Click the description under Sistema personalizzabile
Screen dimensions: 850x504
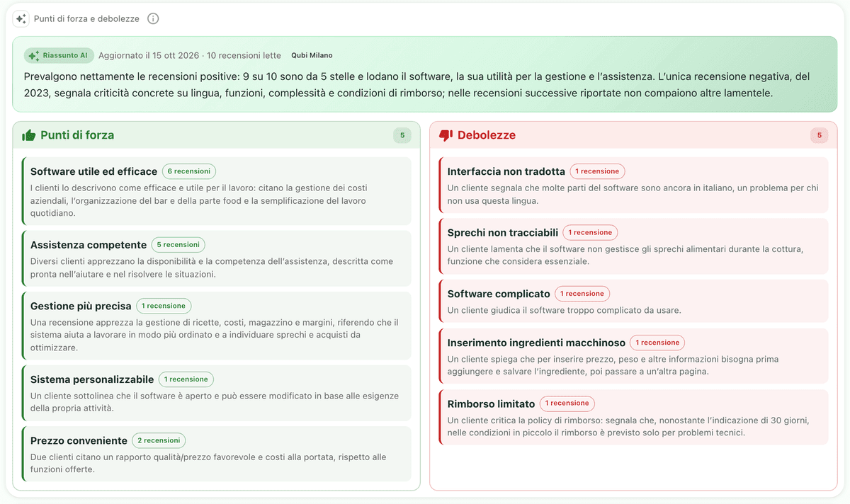(x=215, y=402)
